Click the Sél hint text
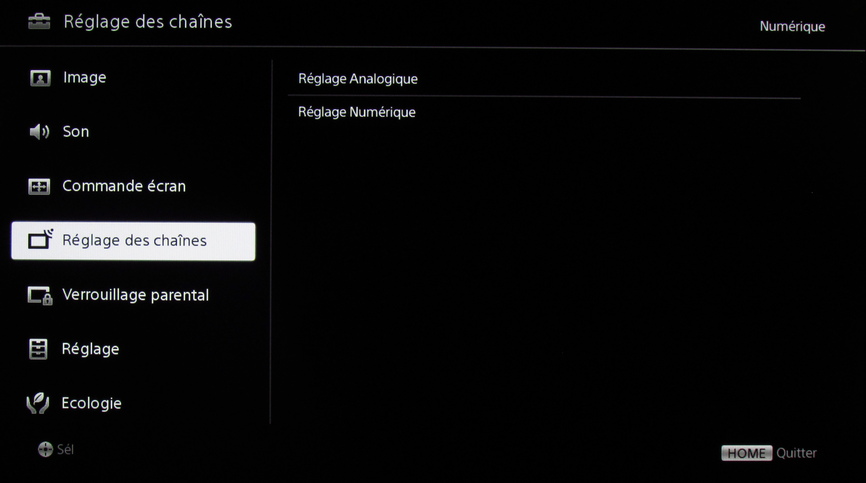Viewport: 866px width, 483px height. tap(65, 449)
